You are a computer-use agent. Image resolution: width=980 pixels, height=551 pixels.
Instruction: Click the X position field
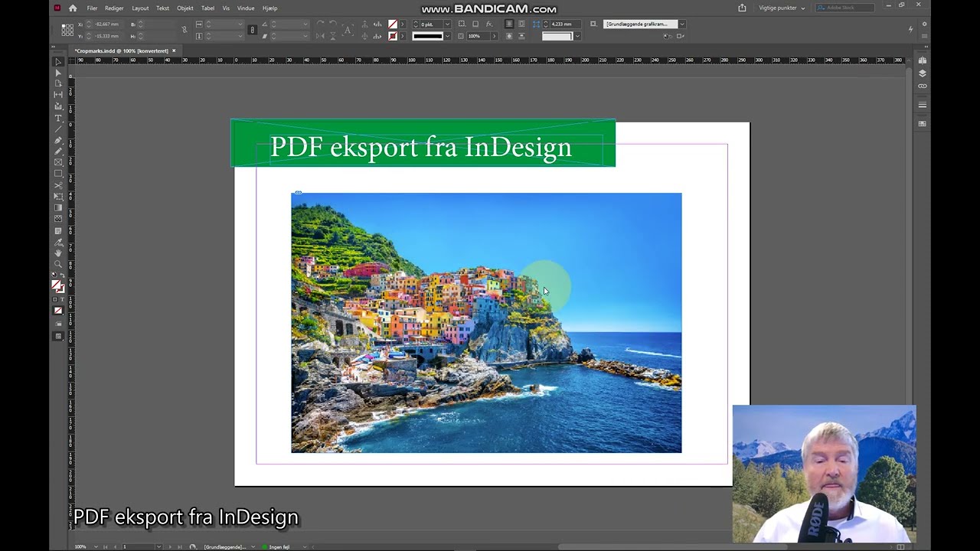(x=108, y=24)
